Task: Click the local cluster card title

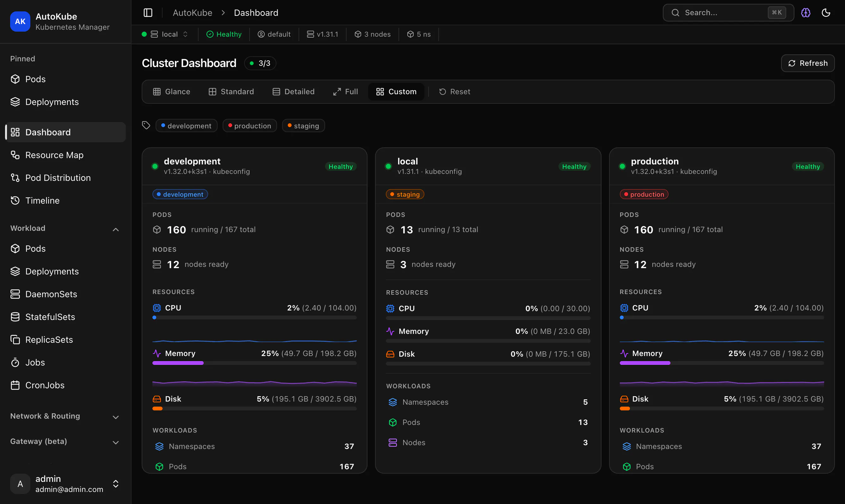Action: point(408,161)
